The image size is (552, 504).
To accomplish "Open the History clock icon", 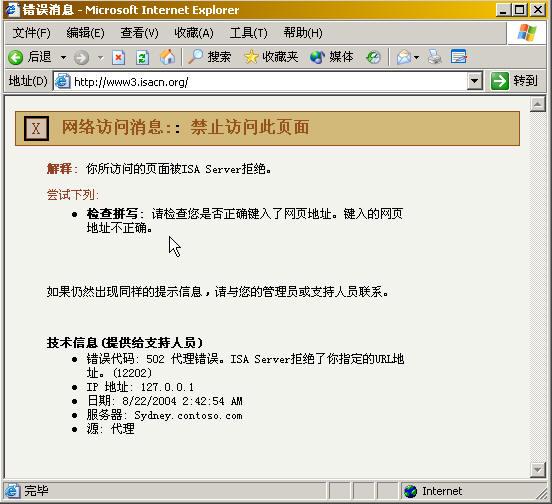I will (x=373, y=57).
